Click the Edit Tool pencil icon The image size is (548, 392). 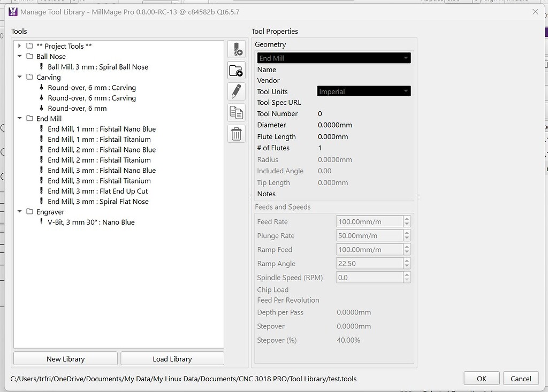click(x=236, y=91)
